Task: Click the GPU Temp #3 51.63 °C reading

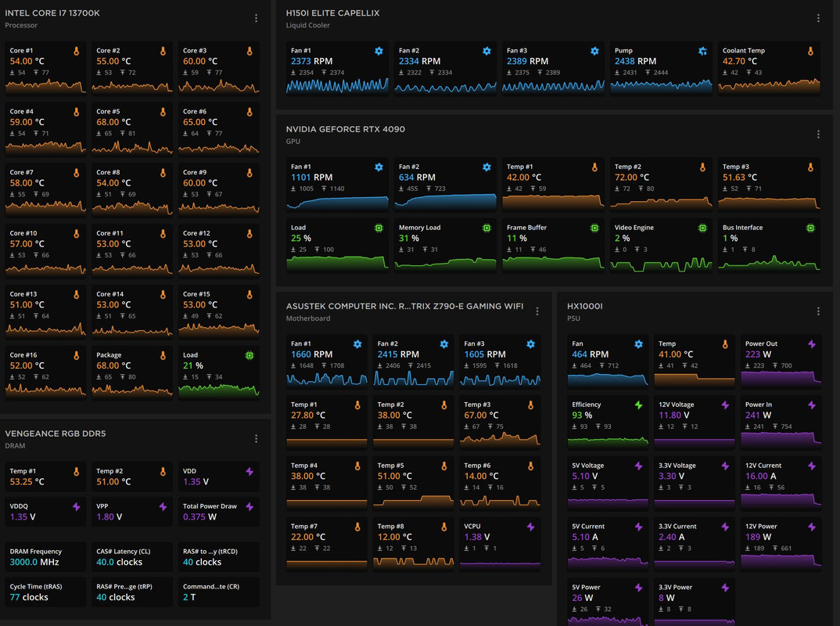Action: pos(740,178)
